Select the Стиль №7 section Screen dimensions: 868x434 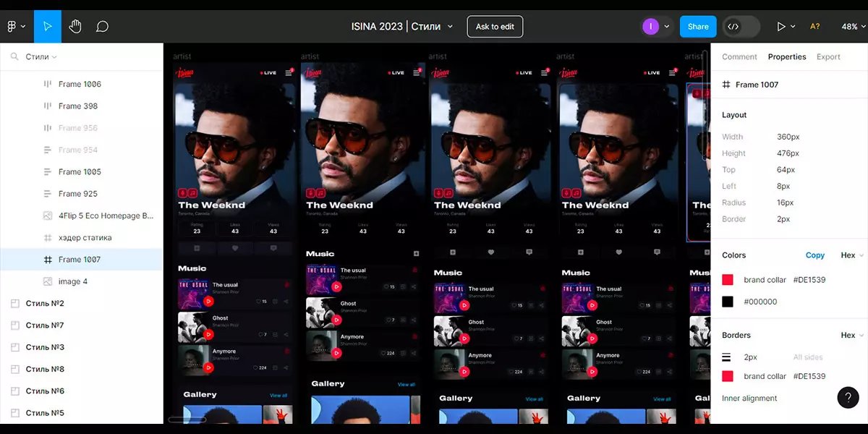click(81, 325)
